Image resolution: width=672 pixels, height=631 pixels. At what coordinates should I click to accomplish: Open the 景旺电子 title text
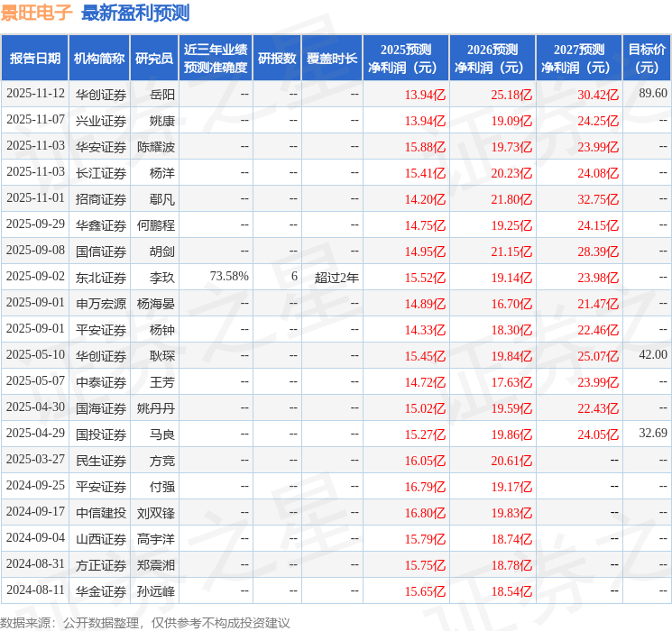[36, 13]
